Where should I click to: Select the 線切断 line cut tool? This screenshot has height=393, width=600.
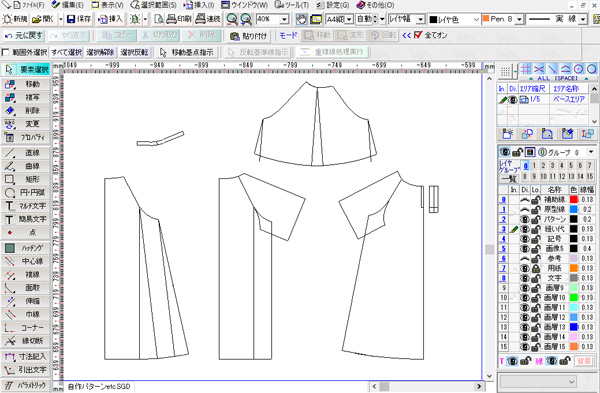click(x=26, y=341)
